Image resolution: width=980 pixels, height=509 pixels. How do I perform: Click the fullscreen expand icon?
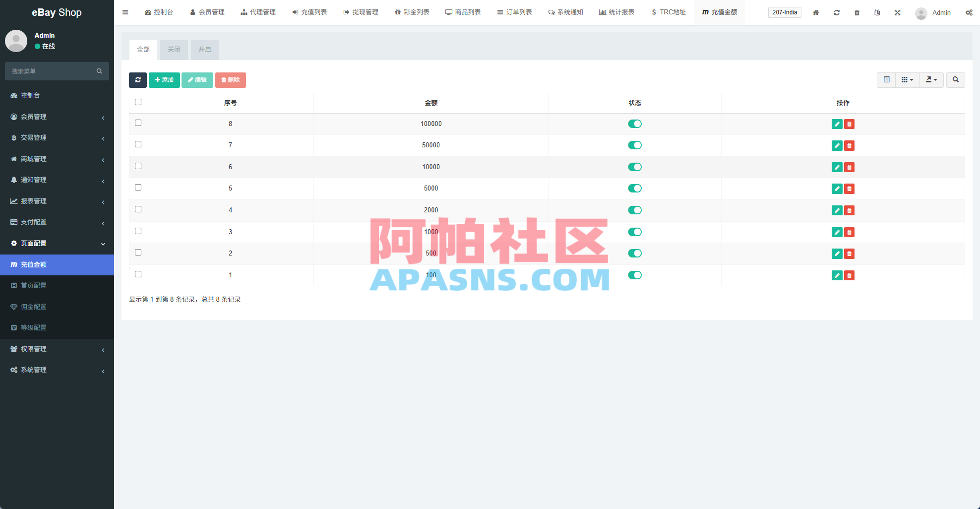[898, 12]
